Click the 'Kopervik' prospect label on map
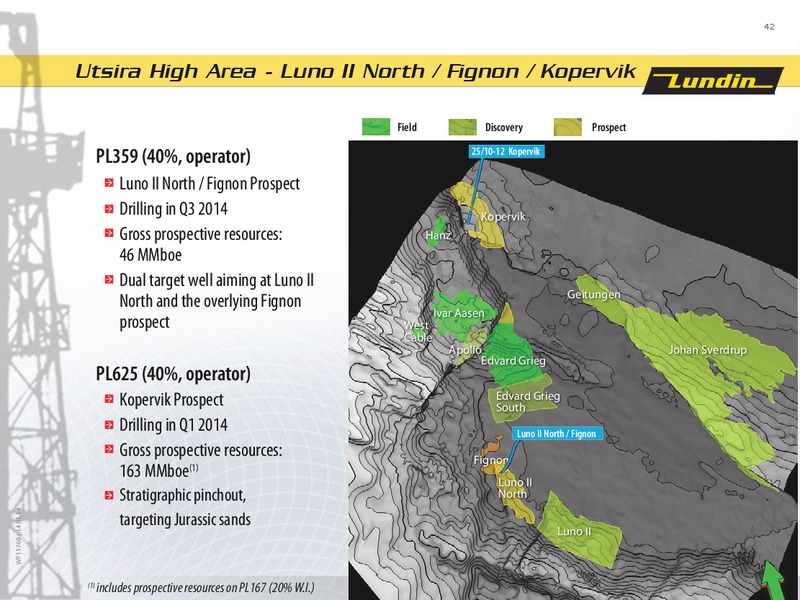The width and height of the screenshot is (800, 600). click(x=503, y=217)
